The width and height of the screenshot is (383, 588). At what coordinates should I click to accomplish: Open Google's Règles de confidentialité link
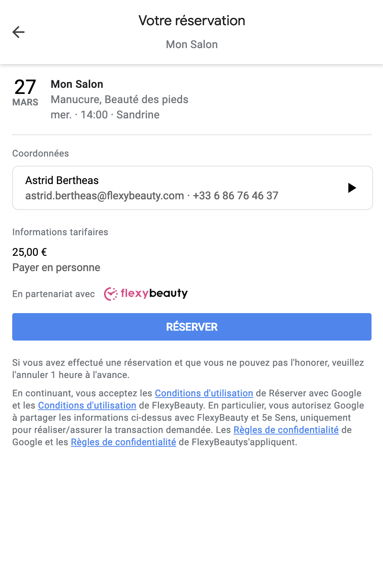click(x=286, y=430)
